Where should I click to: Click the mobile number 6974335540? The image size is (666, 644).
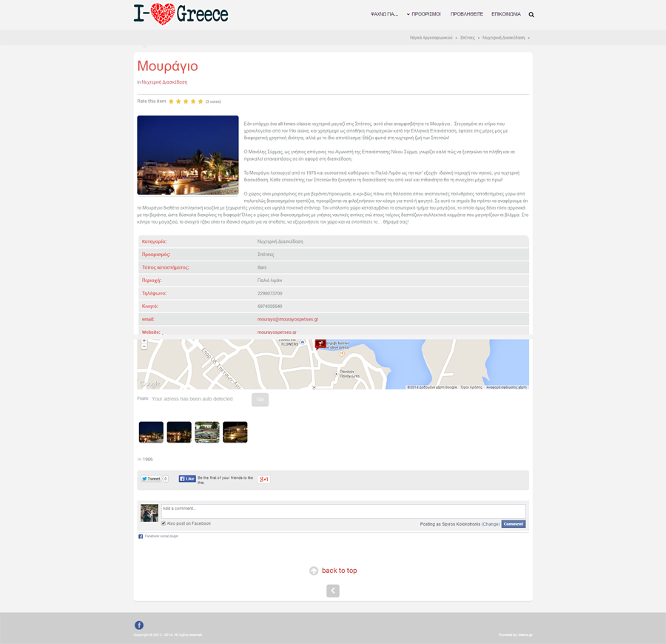[269, 306]
